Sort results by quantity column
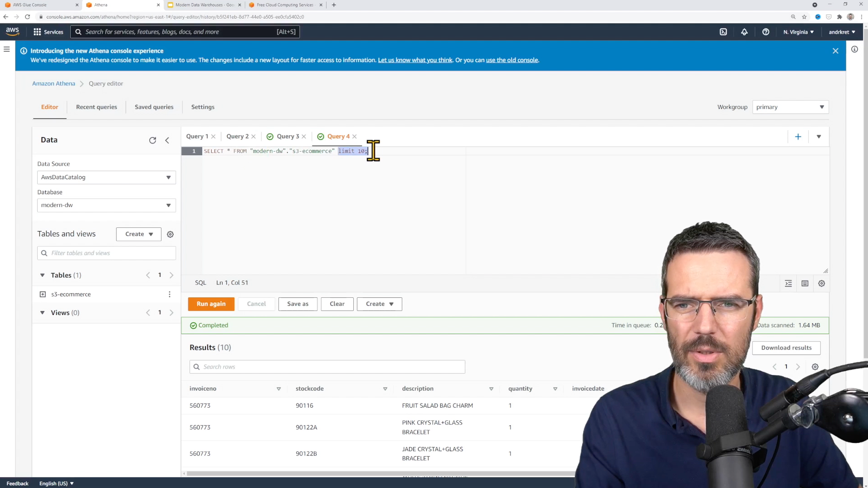 (x=555, y=389)
